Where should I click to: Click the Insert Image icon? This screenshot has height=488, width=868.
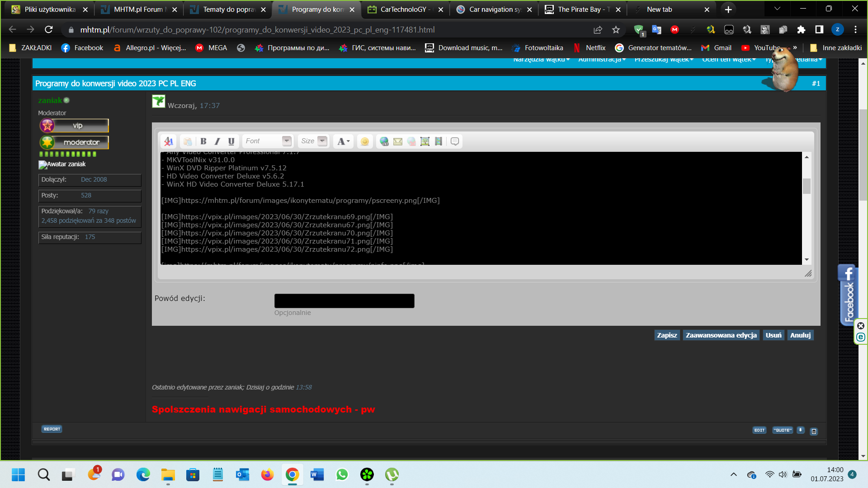(425, 141)
